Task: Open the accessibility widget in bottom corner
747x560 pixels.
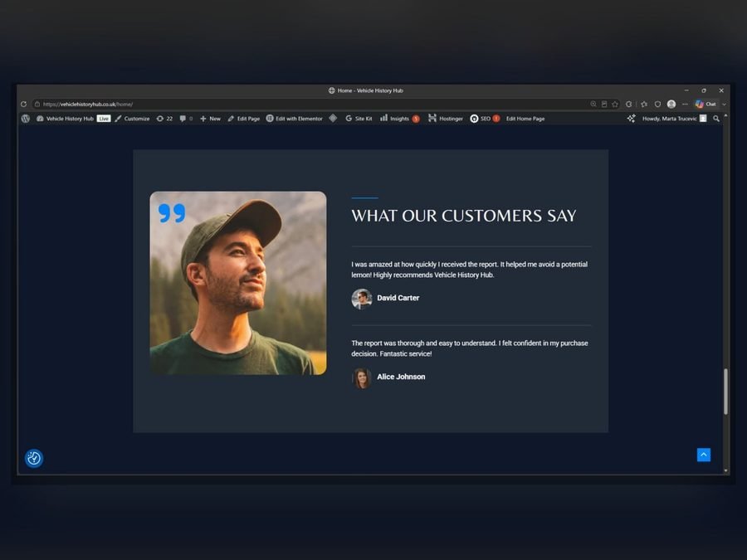Action: point(34,458)
